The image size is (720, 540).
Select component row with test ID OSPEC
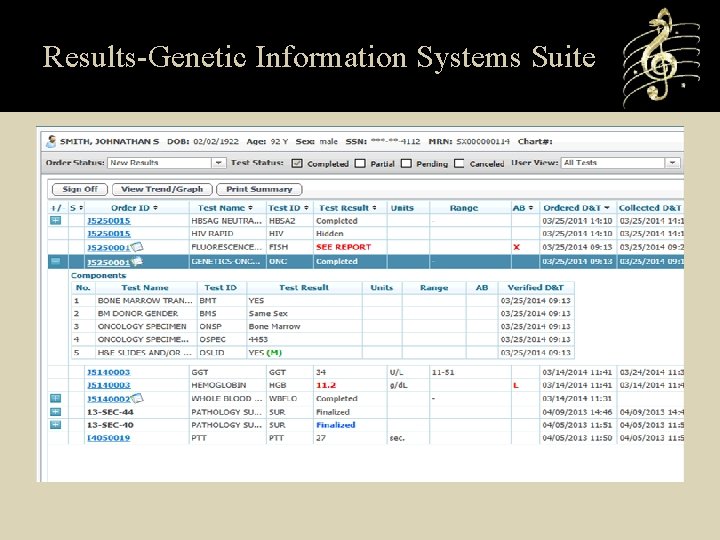coord(323,339)
